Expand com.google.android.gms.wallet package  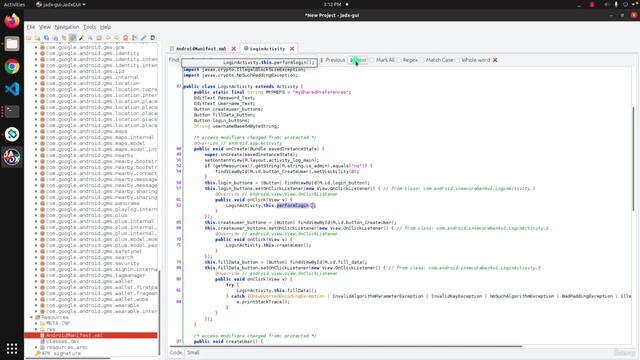(x=36, y=281)
